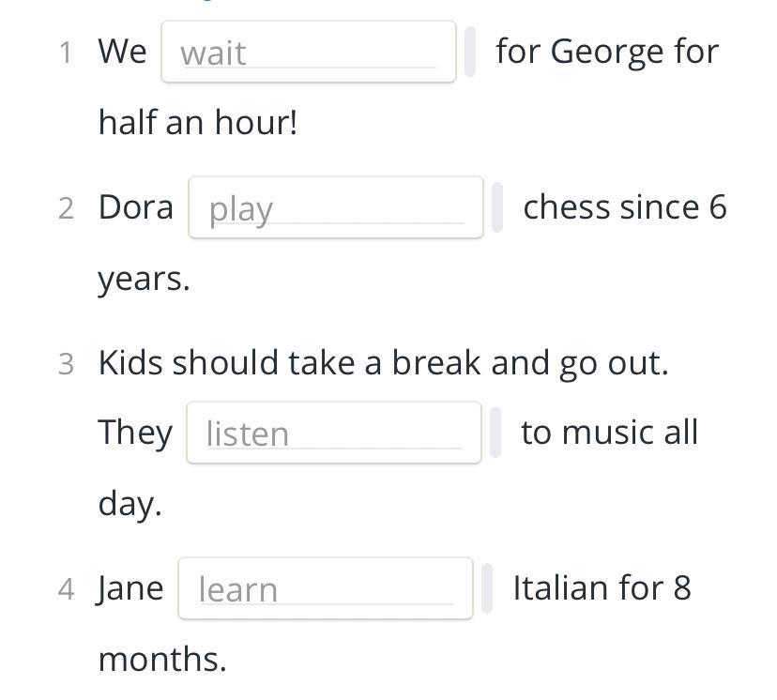Click question number 4 before Jane
Image resolution: width=777 pixels, height=700 pixels.
coord(66,589)
